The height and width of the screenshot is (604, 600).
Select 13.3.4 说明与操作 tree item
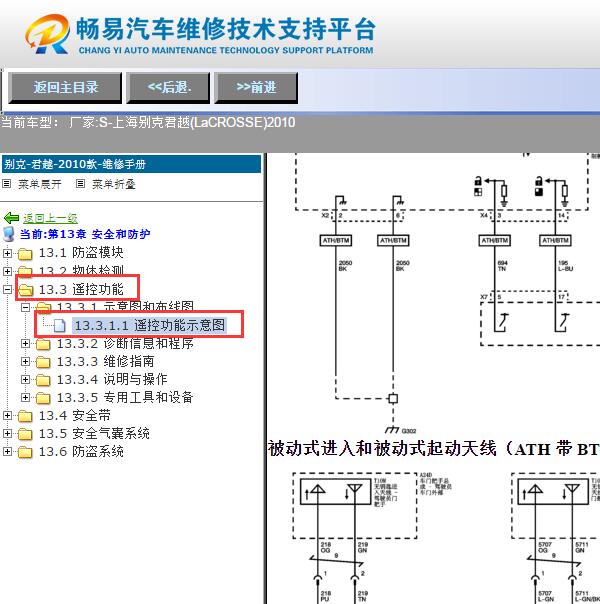(112, 379)
